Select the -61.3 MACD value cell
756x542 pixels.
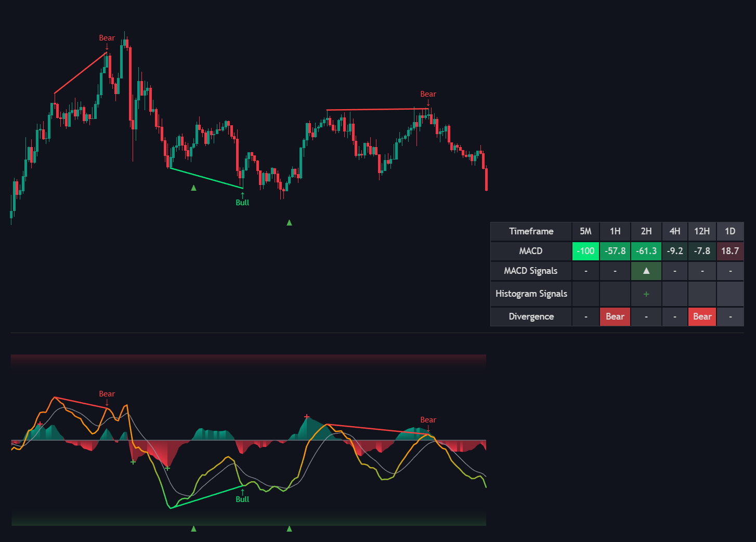(x=646, y=251)
